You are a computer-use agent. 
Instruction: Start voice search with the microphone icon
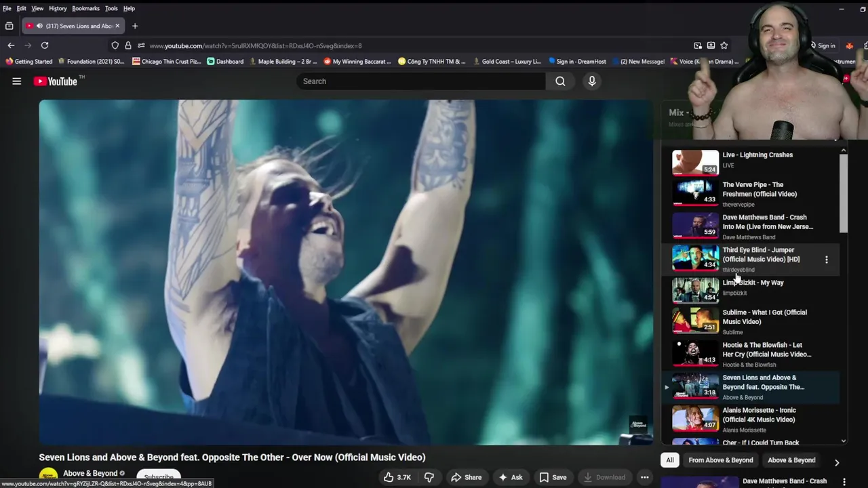(x=592, y=81)
